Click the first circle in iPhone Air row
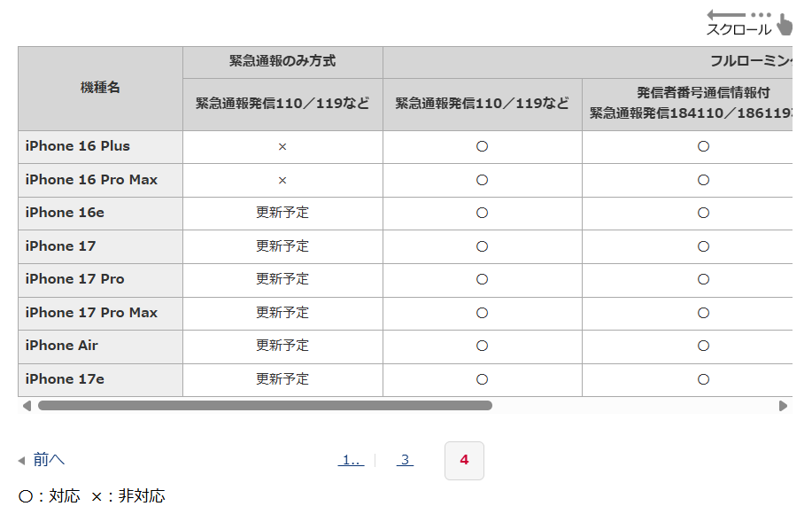Viewport: 812px width, 514px height. 483,346
